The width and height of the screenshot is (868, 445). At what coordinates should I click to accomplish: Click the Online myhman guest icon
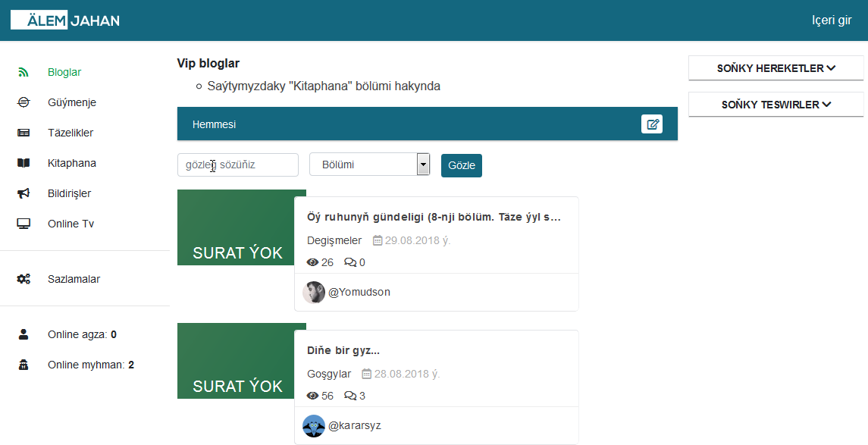[24, 365]
